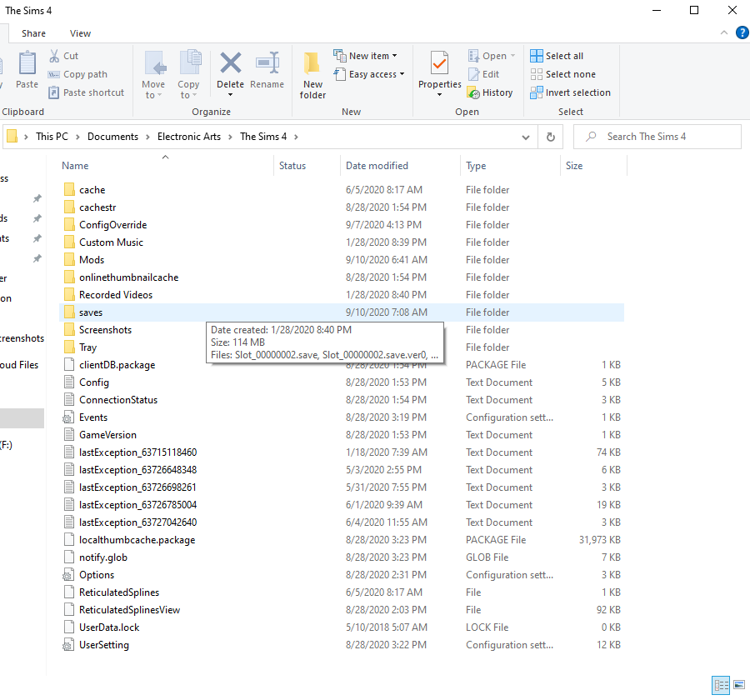Click the Move to icon
This screenshot has width=750, height=700.
[x=155, y=62]
